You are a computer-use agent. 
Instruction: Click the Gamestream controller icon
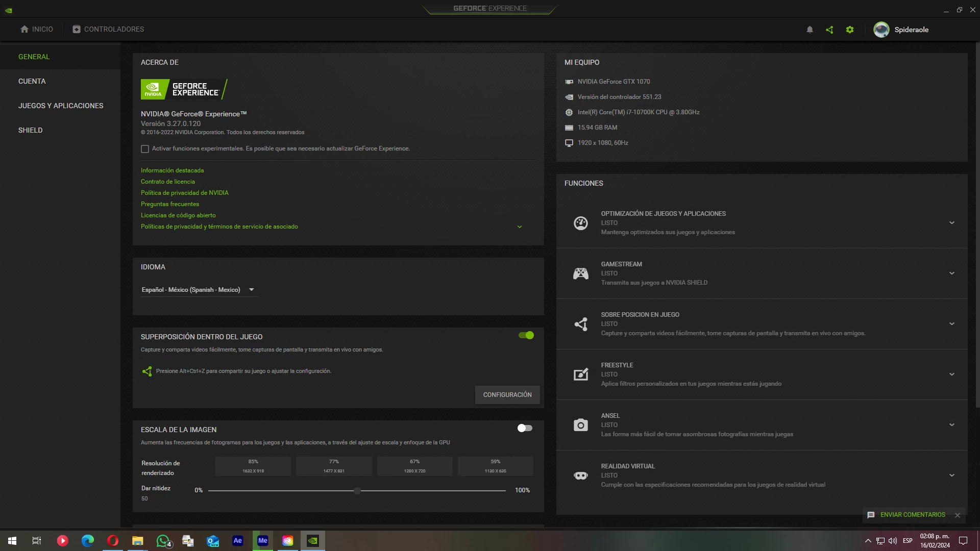(580, 273)
